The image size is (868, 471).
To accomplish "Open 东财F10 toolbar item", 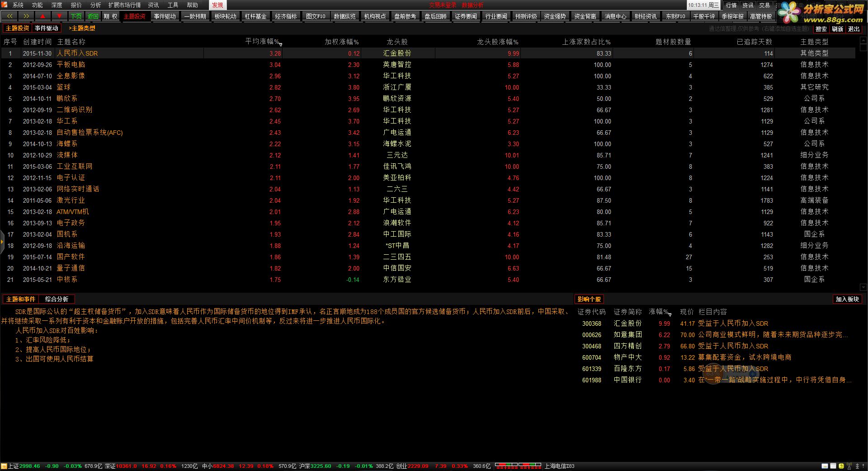I will [676, 16].
